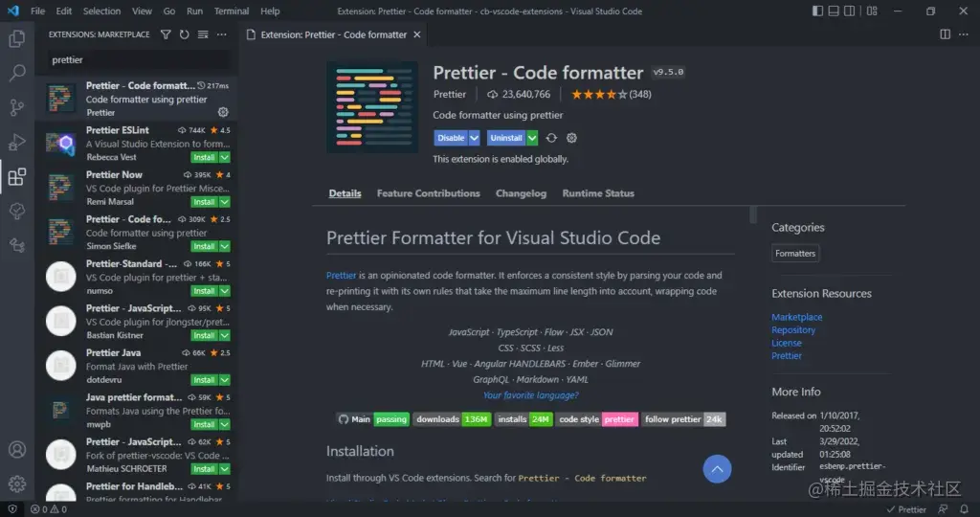Viewport: 980px width, 517px height.
Task: Click the star rating of Prettier
Action: point(599,95)
